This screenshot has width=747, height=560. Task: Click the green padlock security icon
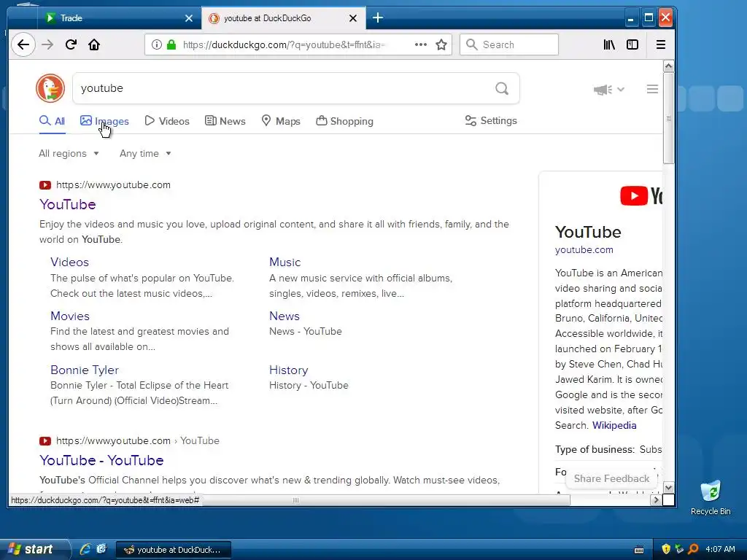point(171,44)
